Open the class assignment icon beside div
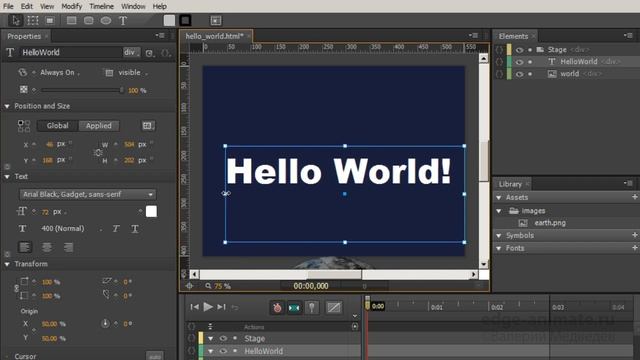Screen dimensions: 640x360 click(x=149, y=53)
